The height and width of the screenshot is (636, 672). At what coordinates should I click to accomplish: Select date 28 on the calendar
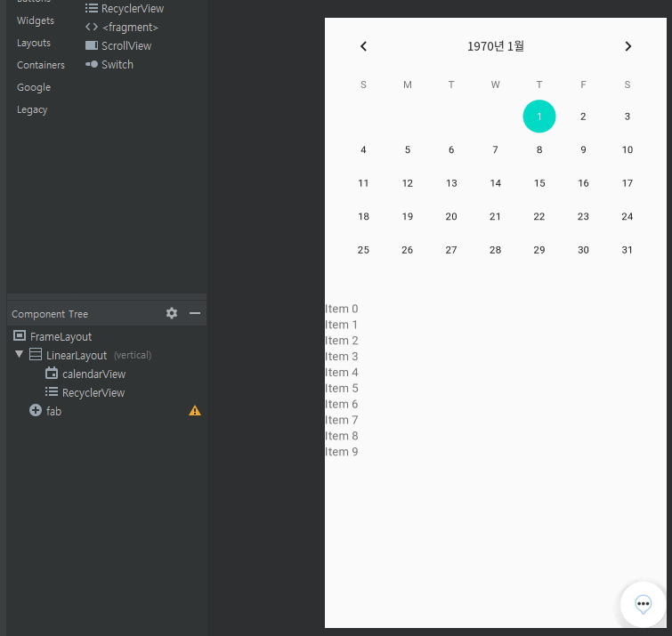[495, 250]
